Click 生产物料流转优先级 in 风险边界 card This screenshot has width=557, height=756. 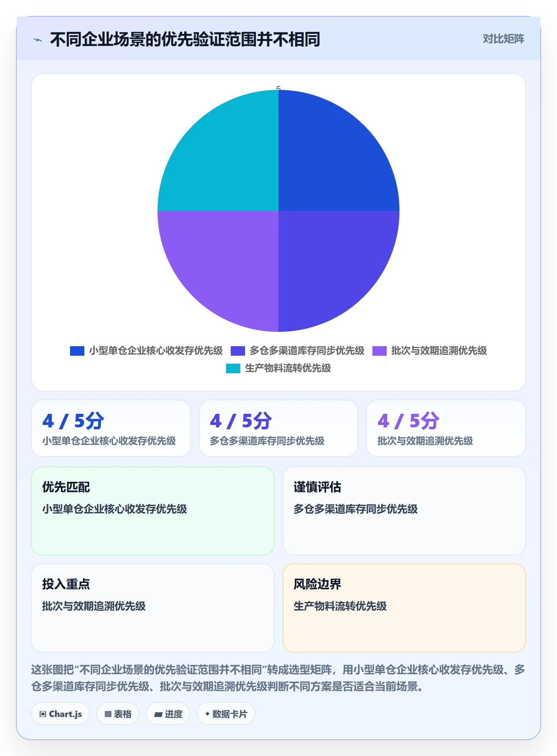[340, 606]
